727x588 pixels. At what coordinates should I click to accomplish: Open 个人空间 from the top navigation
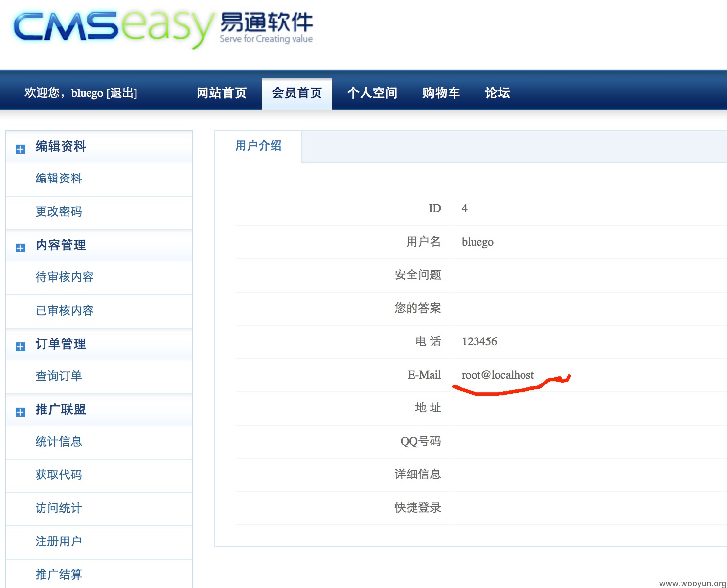click(372, 93)
